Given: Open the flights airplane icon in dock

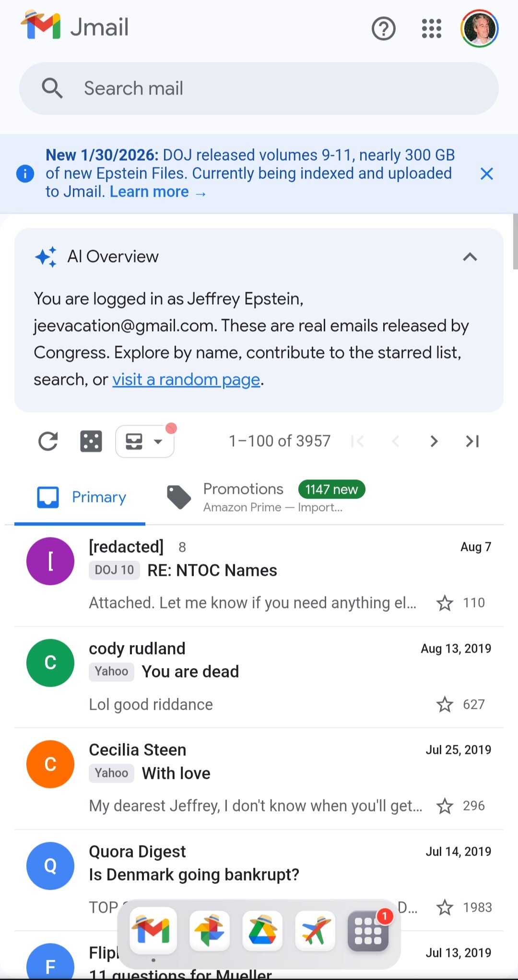Looking at the screenshot, I should [x=315, y=930].
